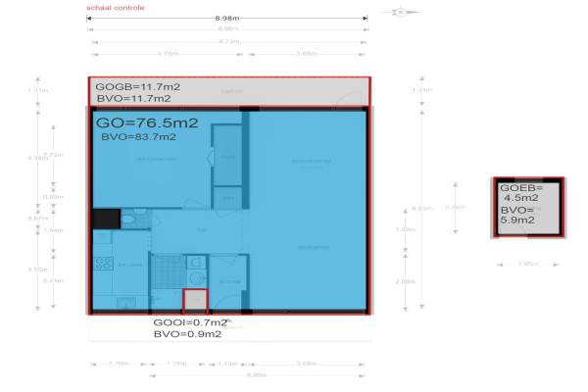Screen dimensions: 588x392
Task: Click the small red-outlined GOOI box
Action: pos(195,301)
